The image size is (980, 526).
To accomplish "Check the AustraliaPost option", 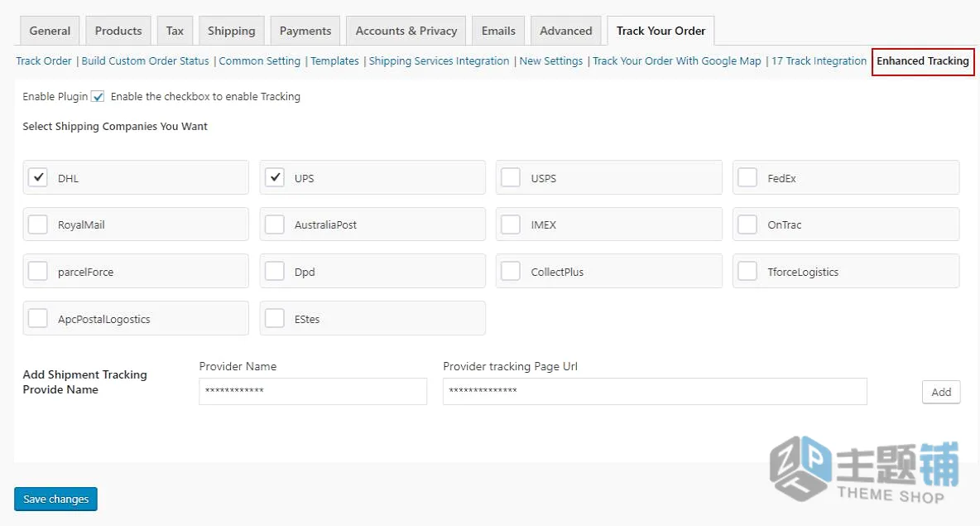I will coord(274,224).
